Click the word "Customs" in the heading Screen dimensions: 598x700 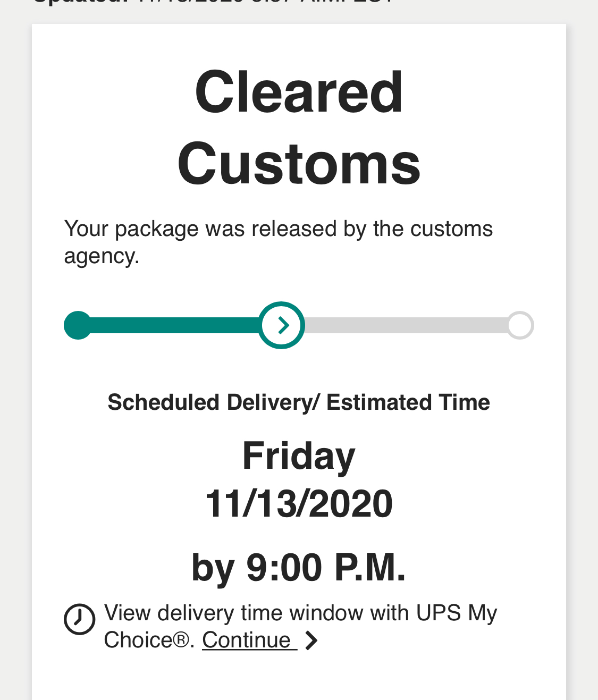click(x=299, y=164)
